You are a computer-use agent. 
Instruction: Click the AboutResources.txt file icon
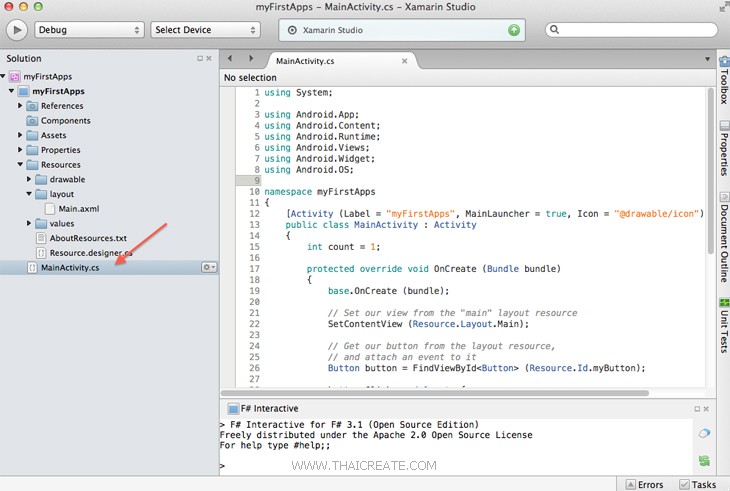[x=41, y=238]
